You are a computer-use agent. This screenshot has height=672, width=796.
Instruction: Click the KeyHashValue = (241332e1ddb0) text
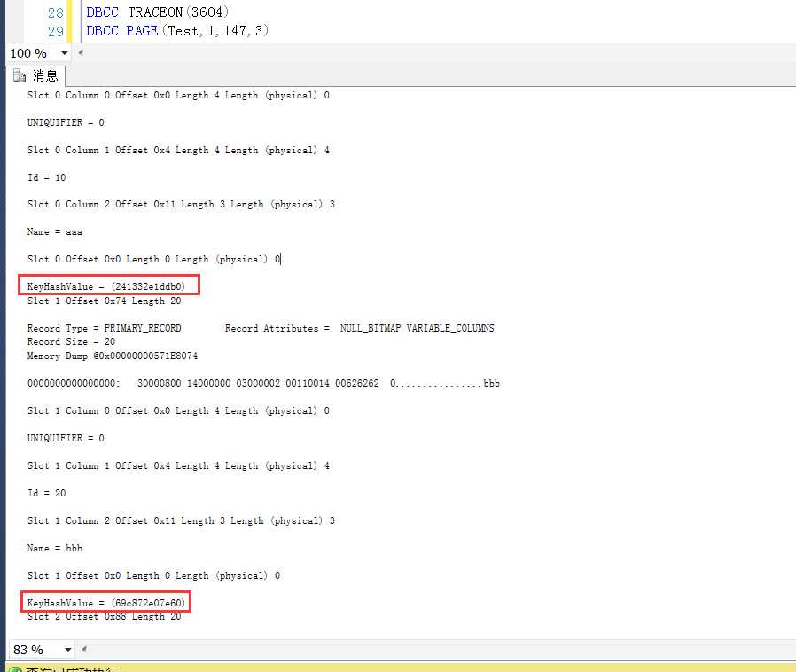pyautogui.click(x=106, y=286)
